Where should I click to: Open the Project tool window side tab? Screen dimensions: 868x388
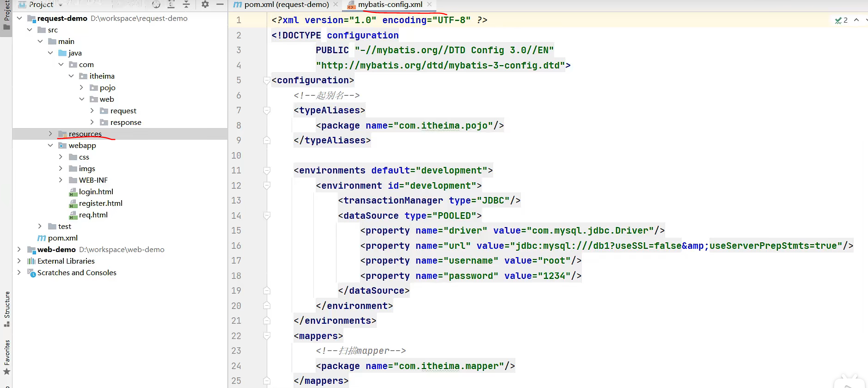(x=6, y=15)
